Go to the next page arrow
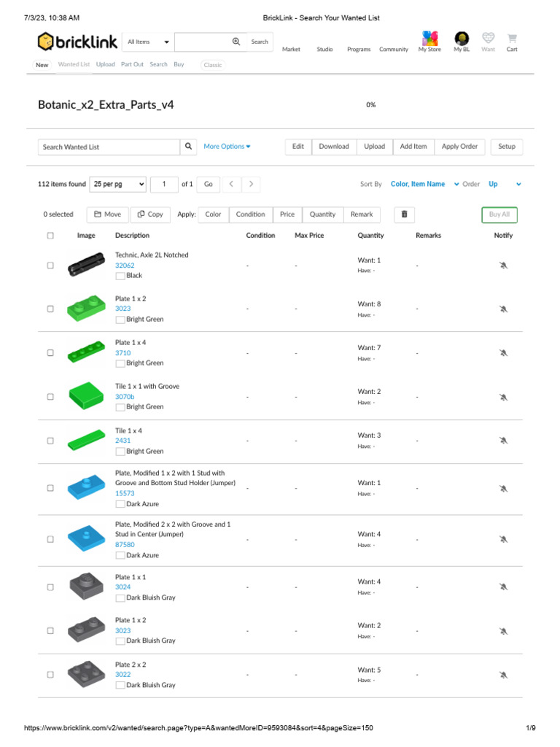This screenshot has width=560, height=747. pyautogui.click(x=251, y=185)
